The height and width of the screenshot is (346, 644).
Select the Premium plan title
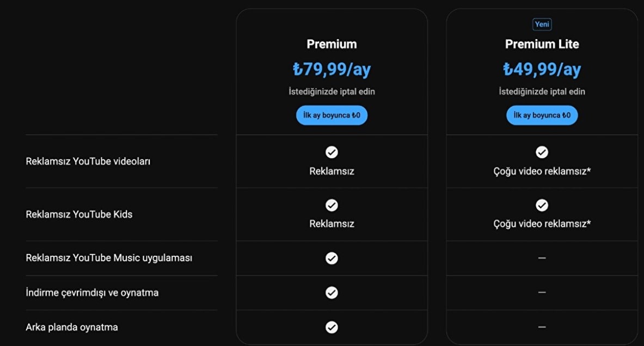[x=332, y=44]
